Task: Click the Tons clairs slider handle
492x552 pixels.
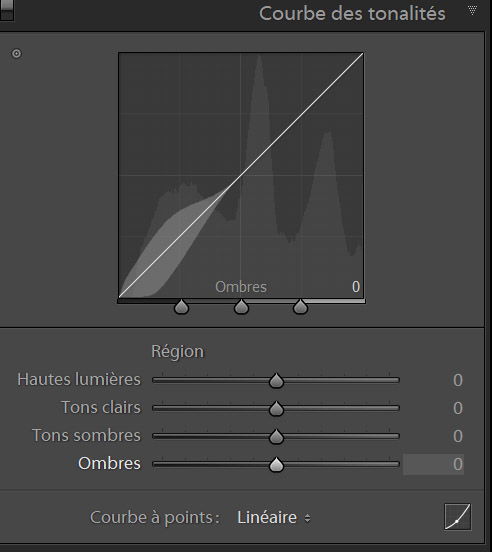Action: pyautogui.click(x=276, y=408)
